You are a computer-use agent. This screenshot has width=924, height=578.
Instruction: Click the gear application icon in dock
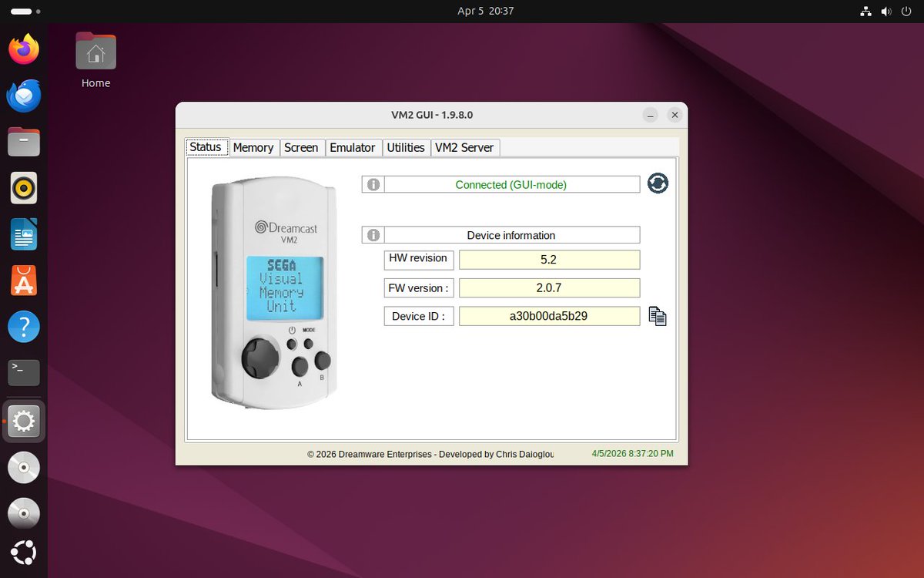pos(24,421)
